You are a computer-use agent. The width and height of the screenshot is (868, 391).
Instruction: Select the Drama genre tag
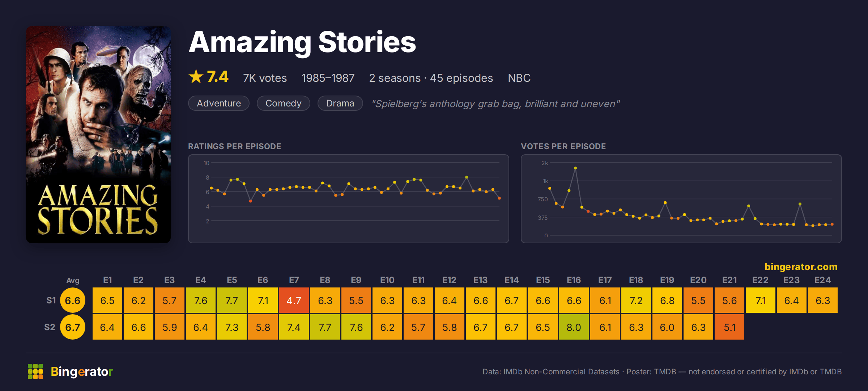pyautogui.click(x=340, y=103)
